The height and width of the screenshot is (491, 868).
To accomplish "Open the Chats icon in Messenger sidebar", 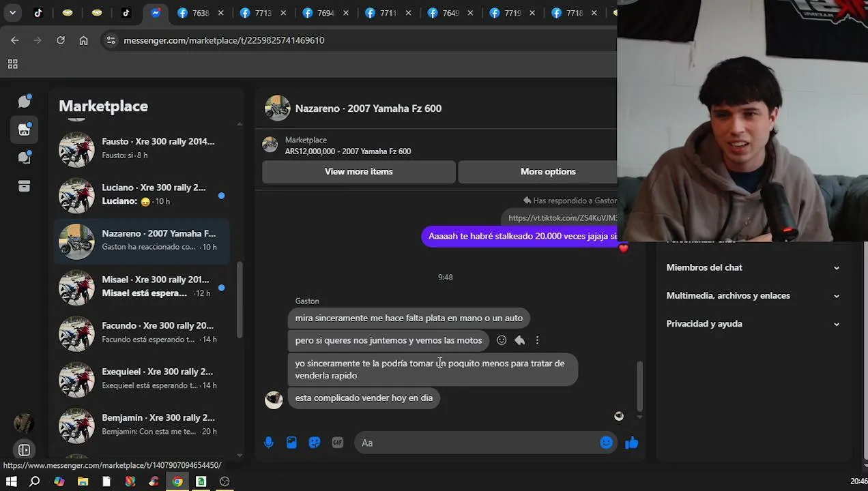I will tap(25, 102).
